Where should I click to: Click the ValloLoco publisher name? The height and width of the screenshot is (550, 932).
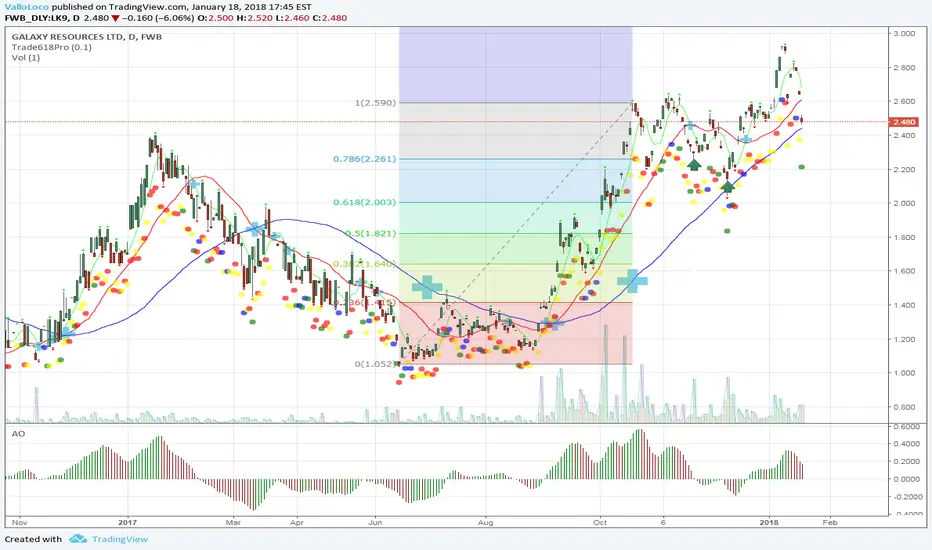[27, 7]
